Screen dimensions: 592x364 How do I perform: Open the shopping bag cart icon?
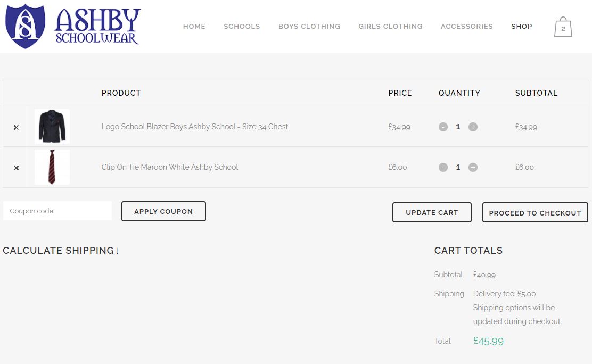click(x=563, y=27)
